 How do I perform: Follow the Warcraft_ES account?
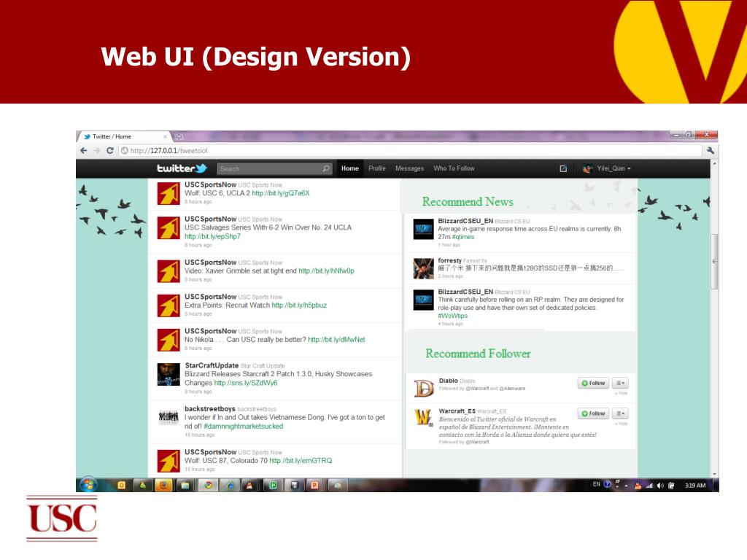594,413
